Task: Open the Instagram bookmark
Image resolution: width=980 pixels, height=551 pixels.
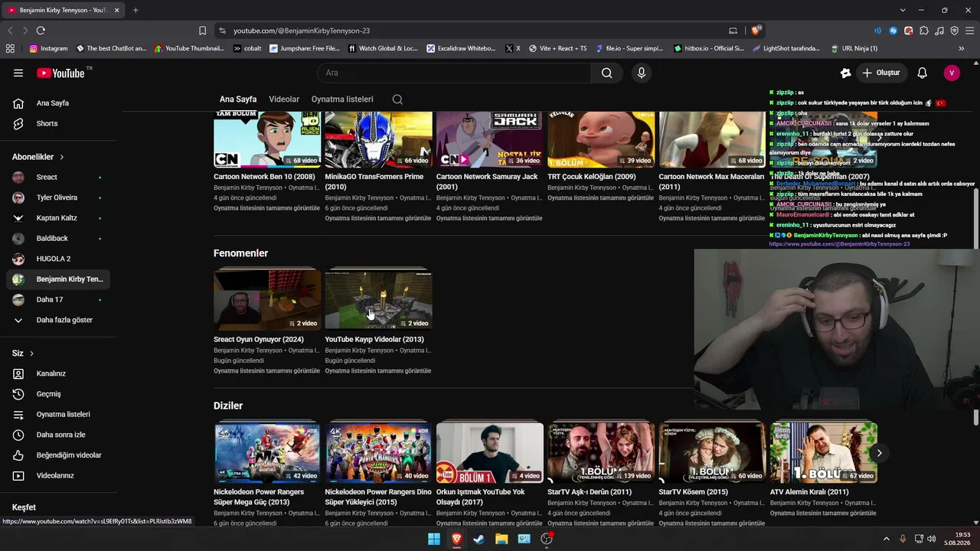Action: (48, 48)
